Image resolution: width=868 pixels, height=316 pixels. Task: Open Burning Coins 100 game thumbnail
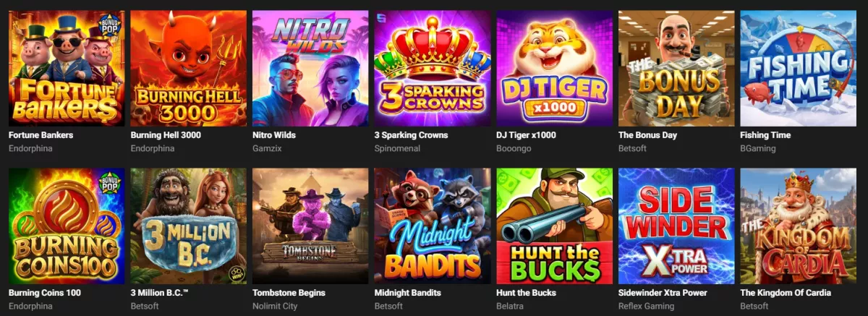click(67, 226)
